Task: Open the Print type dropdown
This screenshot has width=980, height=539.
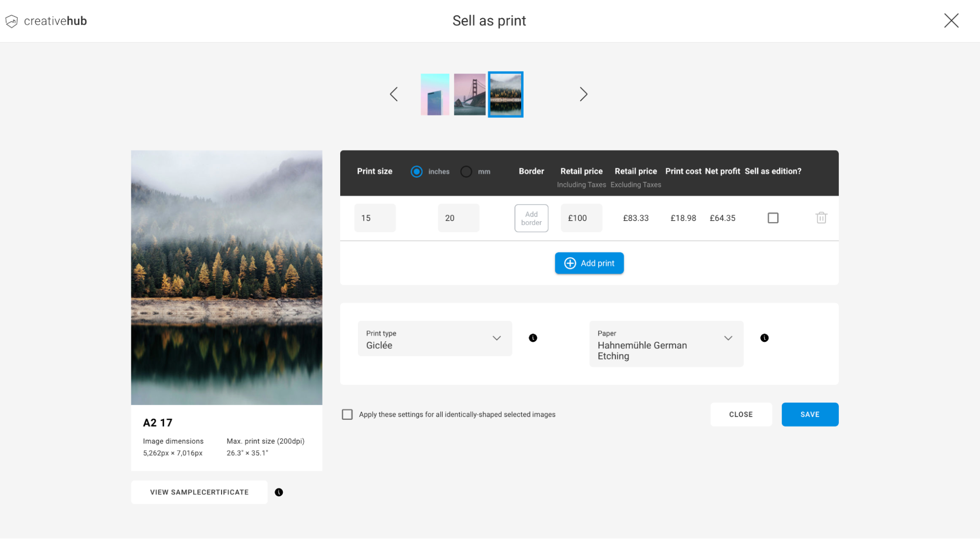Action: point(434,338)
